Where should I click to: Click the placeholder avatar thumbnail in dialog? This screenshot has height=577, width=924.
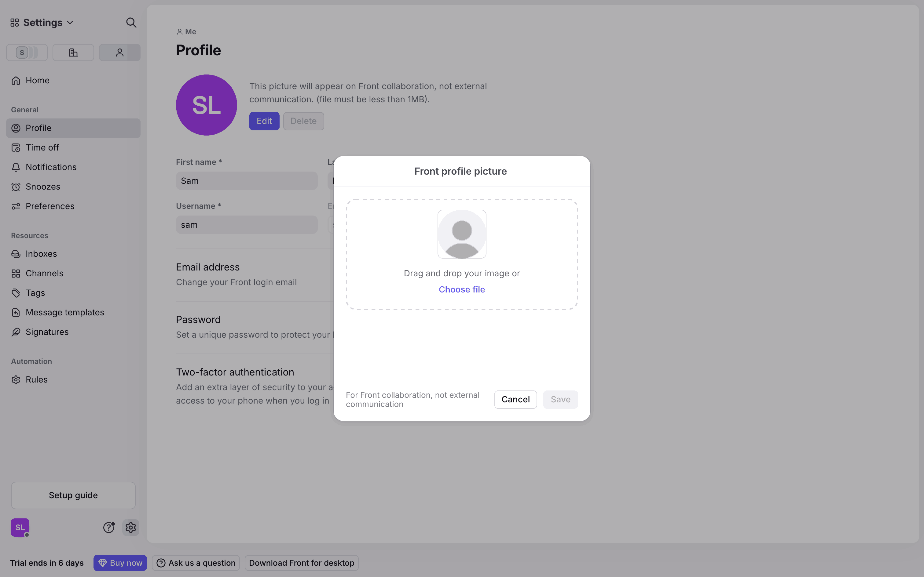(462, 234)
